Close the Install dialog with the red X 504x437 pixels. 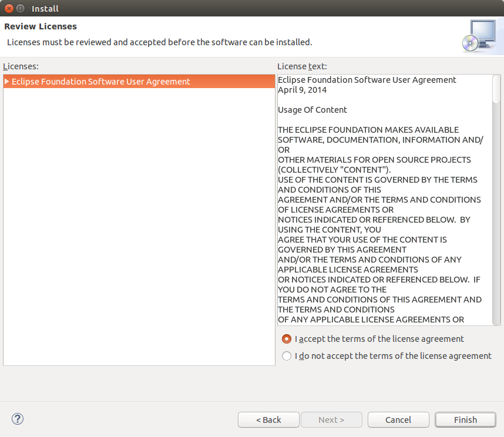pos(9,9)
